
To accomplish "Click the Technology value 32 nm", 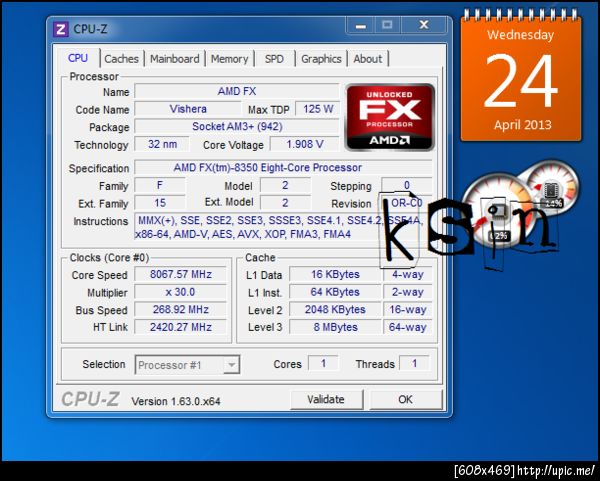I will click(x=162, y=144).
